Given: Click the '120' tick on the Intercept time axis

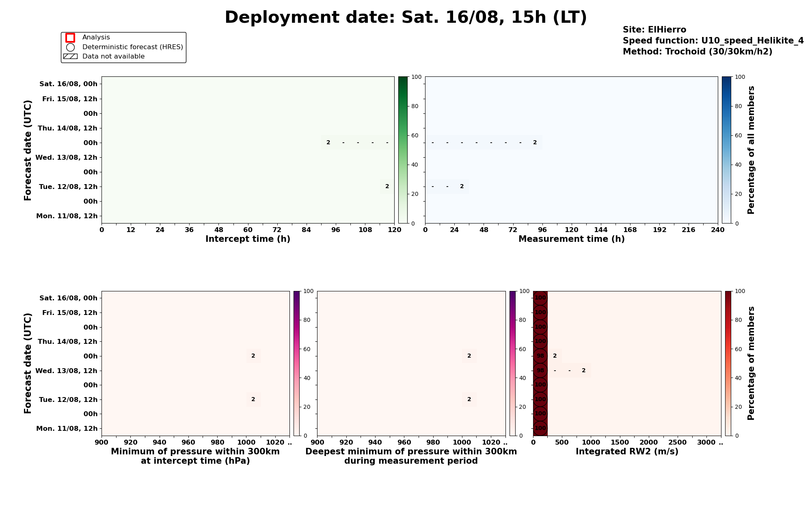Looking at the screenshot, I should [x=394, y=230].
